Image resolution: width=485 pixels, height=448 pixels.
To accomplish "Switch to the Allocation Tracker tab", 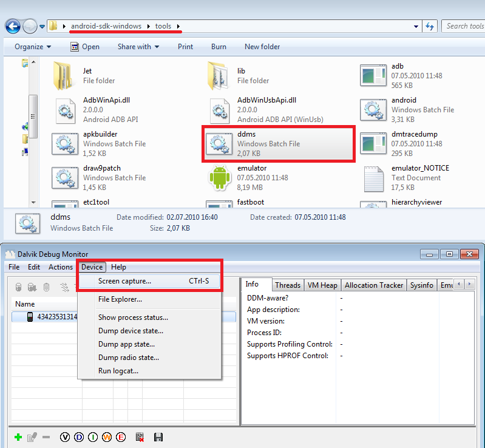I will pos(374,285).
